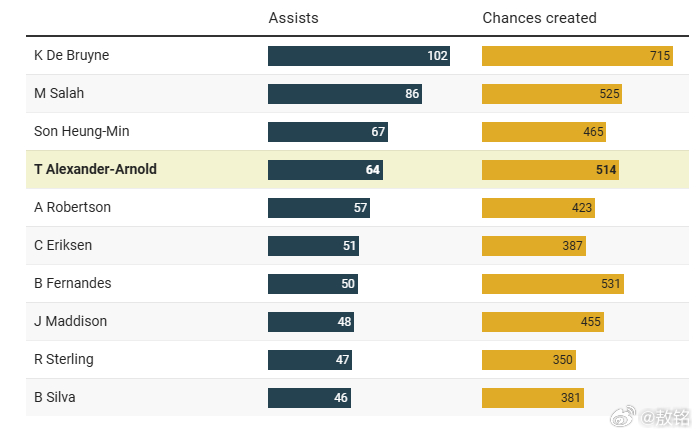Click De Bruyne's 715 chances created bar
This screenshot has height=435, width=699.
[577, 56]
